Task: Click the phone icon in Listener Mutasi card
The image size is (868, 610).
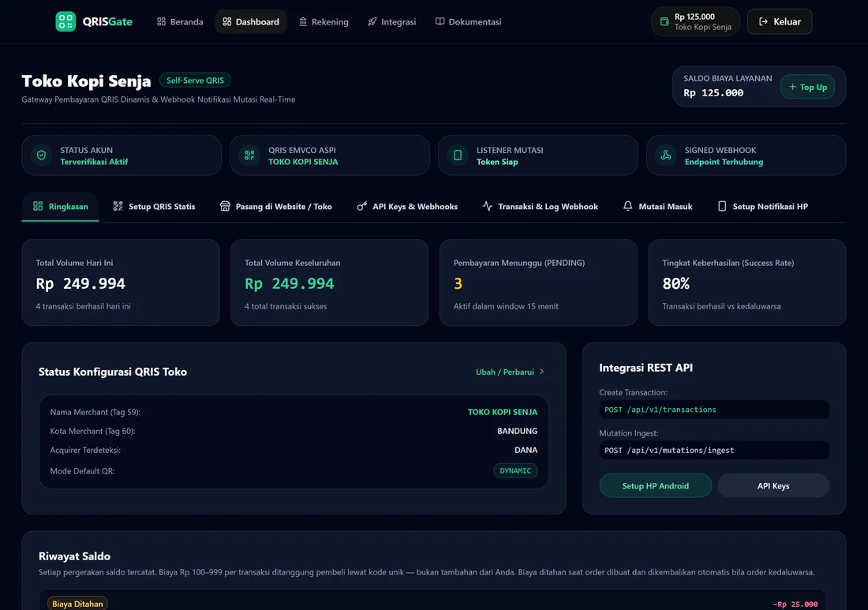Action: pos(458,155)
